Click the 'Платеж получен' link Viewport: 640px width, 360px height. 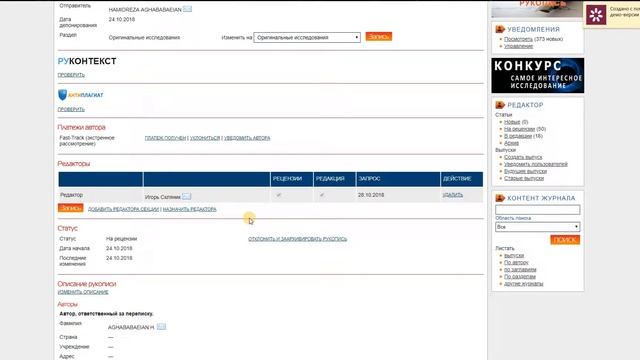(165, 138)
